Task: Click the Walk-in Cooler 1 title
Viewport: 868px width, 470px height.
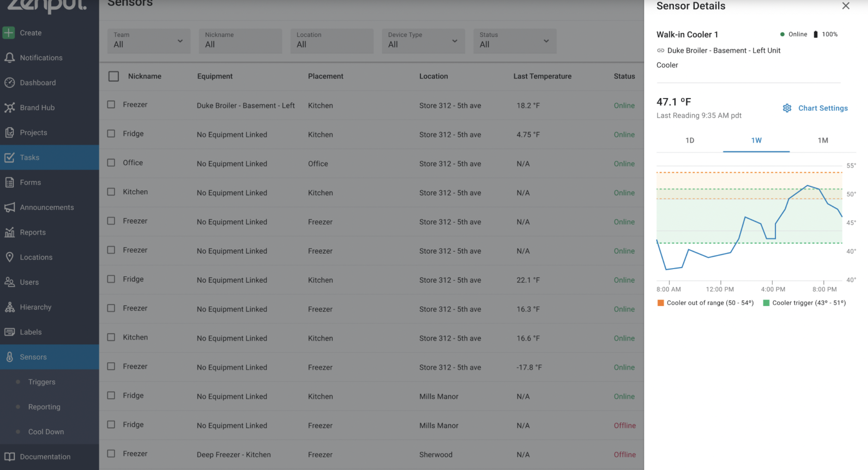Action: pos(687,35)
